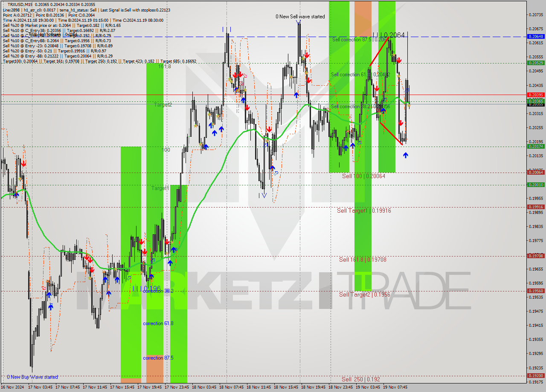Select the 'Sell 161.8 | 0.19708' label
This screenshot has height=392, width=546.
[363, 259]
